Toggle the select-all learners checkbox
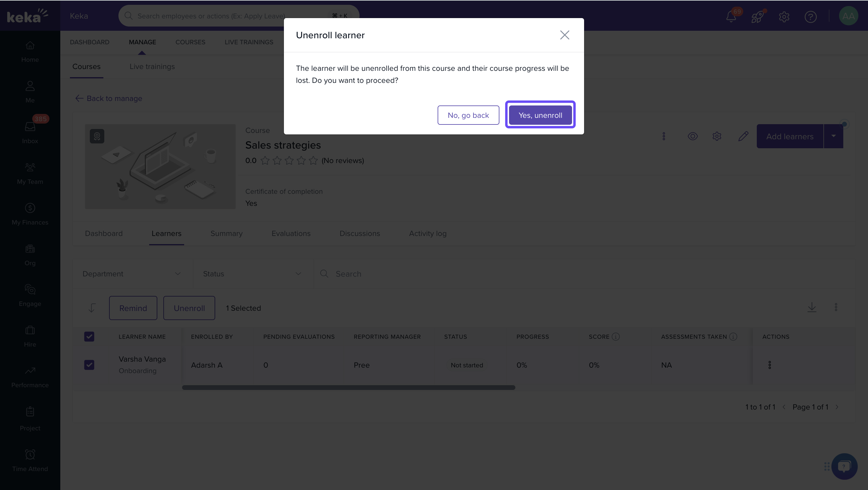 pos(89,337)
